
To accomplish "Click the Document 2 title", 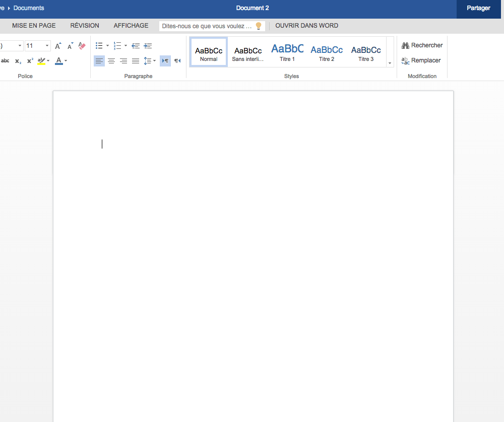I will (253, 8).
